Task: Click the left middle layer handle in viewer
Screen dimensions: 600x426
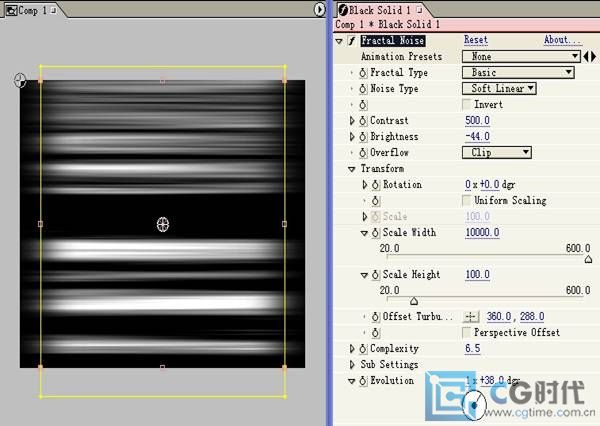Action: coord(41,224)
